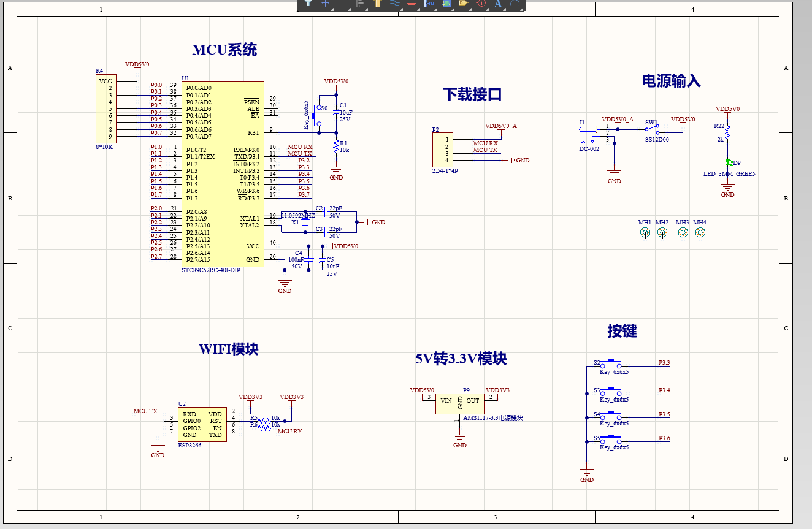This screenshot has width=812, height=529.
Task: Select the place text string tool
Action: point(498,3)
